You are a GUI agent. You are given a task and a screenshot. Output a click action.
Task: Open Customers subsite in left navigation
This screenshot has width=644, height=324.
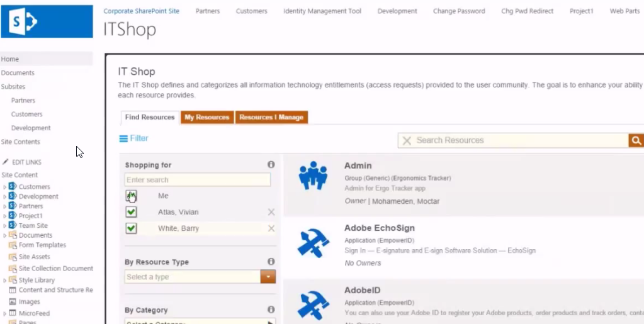[26, 114]
